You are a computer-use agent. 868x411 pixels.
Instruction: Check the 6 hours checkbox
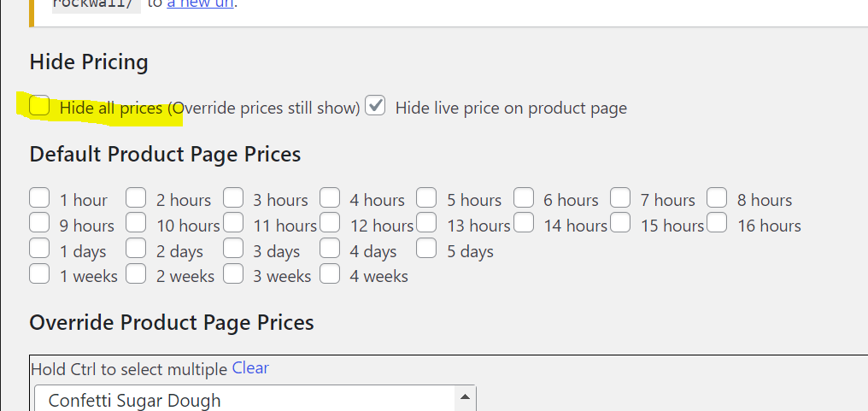pos(524,198)
